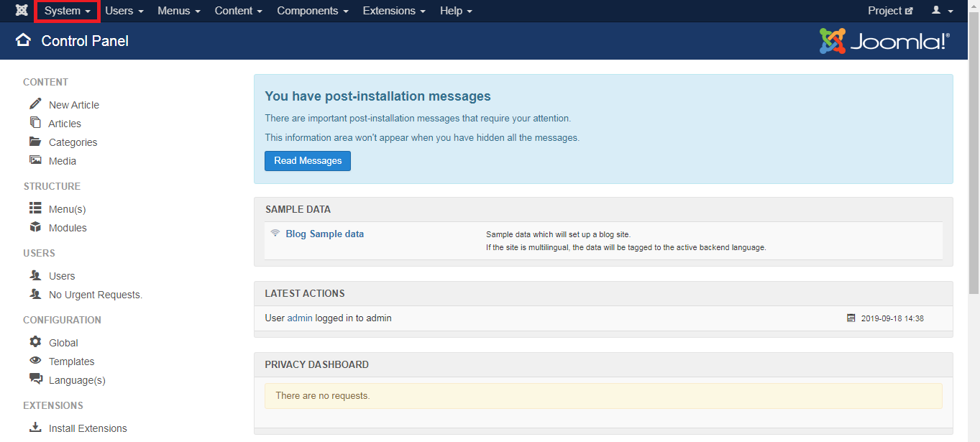Click the LATEST ACTIONS heading
980x442 pixels.
305,293
